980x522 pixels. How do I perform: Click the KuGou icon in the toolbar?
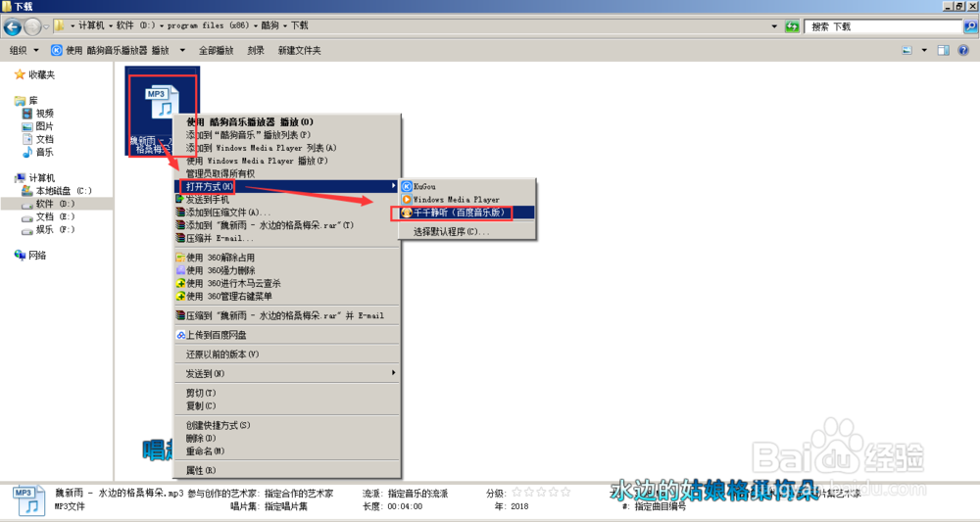click(56, 51)
